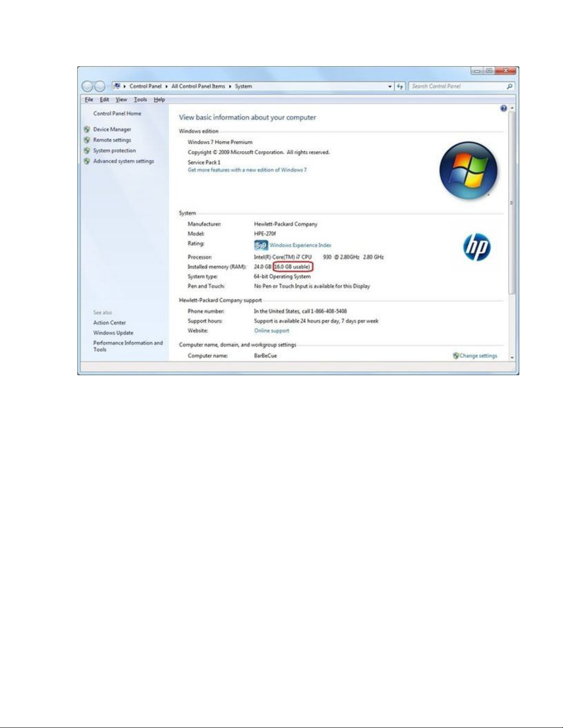Click the HP logo
This screenshot has width=563, height=728.
coord(477,247)
